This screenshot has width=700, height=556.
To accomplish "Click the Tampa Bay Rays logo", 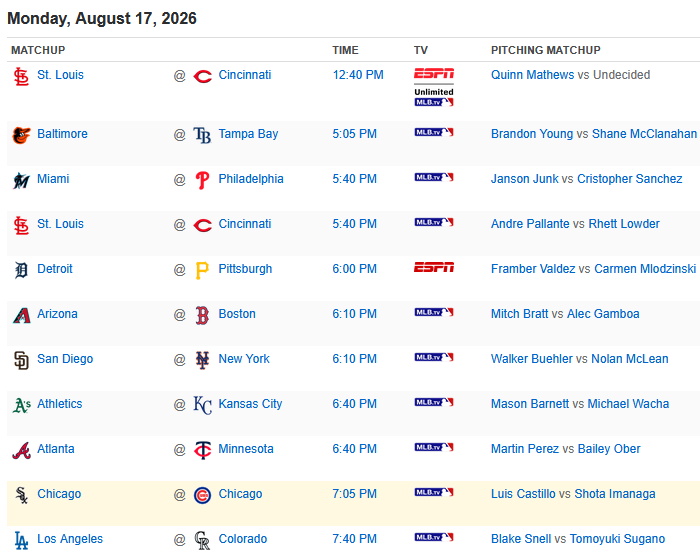I will [202, 135].
